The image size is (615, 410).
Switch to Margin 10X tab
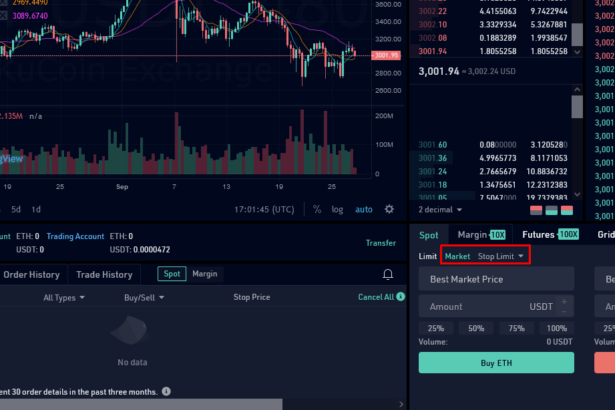(481, 235)
